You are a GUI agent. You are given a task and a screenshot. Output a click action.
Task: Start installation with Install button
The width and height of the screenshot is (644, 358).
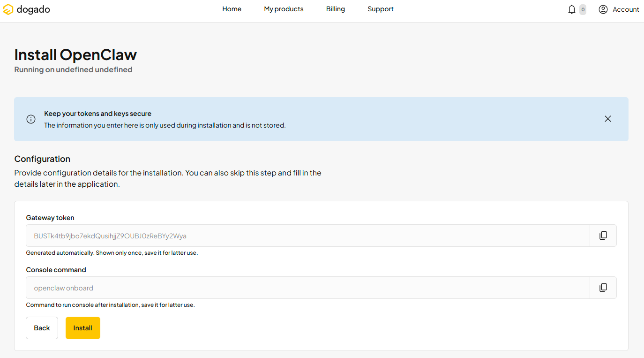(x=83, y=328)
